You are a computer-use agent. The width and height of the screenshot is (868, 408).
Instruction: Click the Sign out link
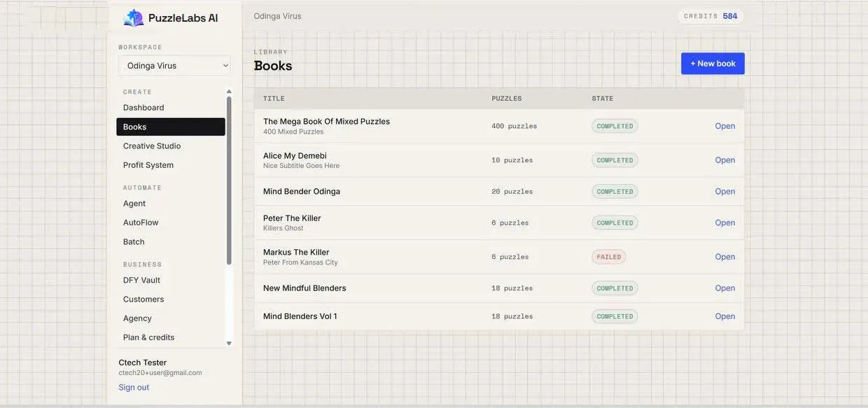pos(134,388)
